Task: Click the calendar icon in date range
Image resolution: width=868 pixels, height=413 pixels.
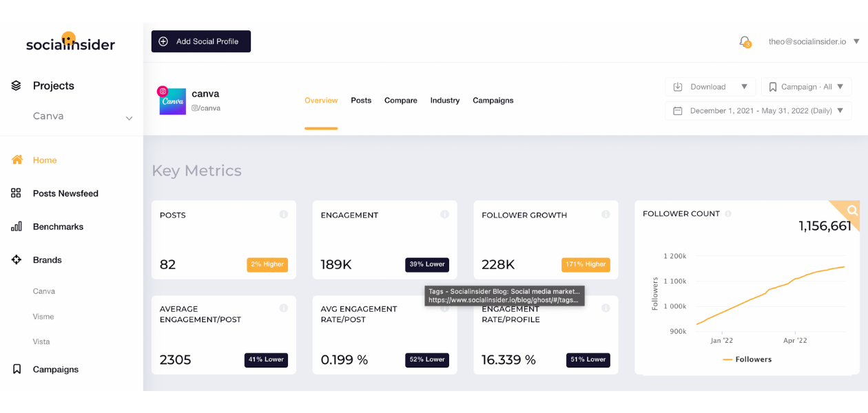Action: [678, 111]
